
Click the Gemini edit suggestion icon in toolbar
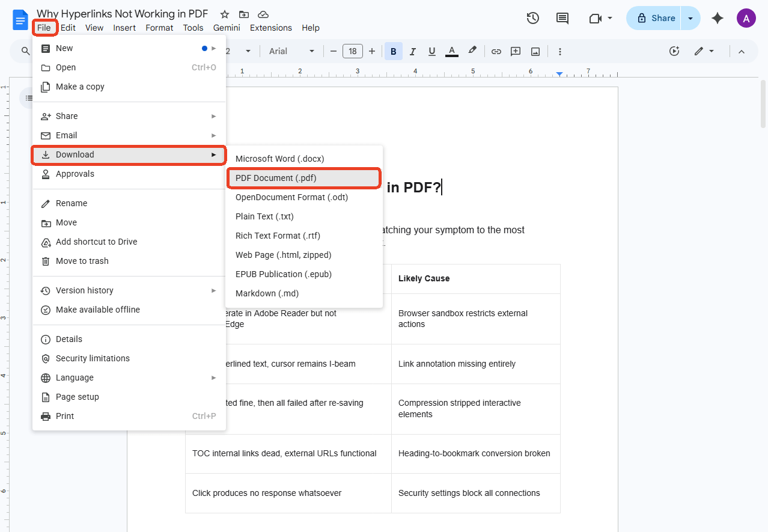coord(674,51)
